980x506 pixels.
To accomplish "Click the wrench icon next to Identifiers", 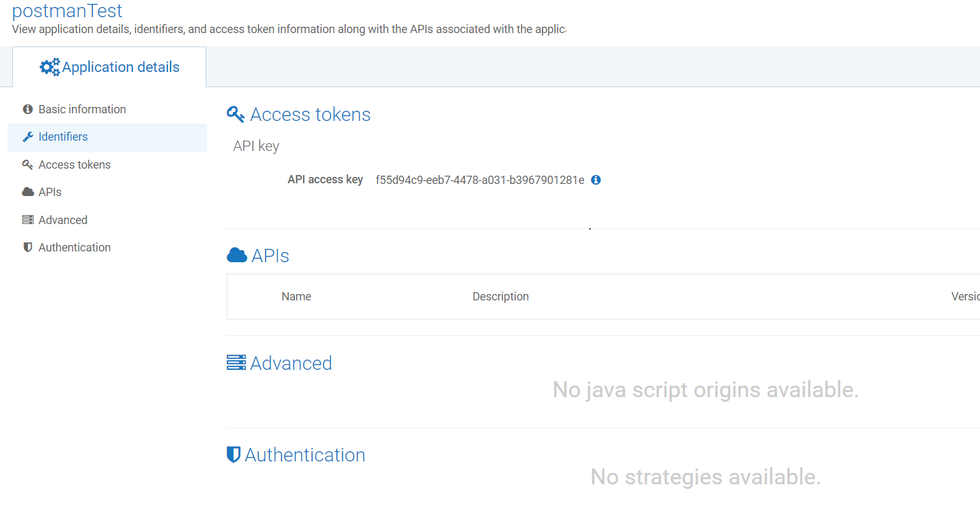I will pos(27,137).
